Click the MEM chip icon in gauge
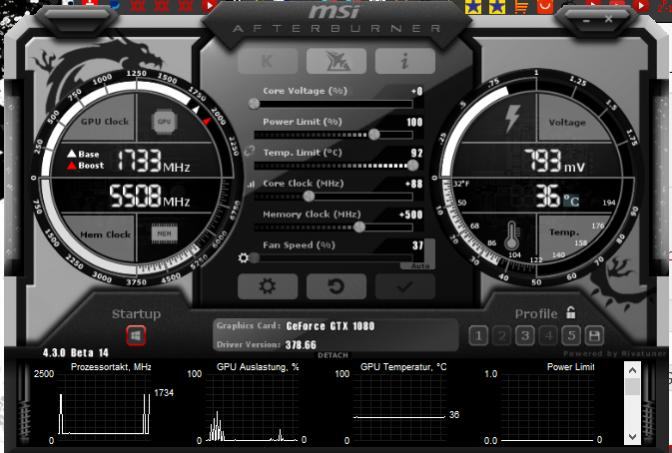The image size is (672, 453). pyautogui.click(x=164, y=234)
